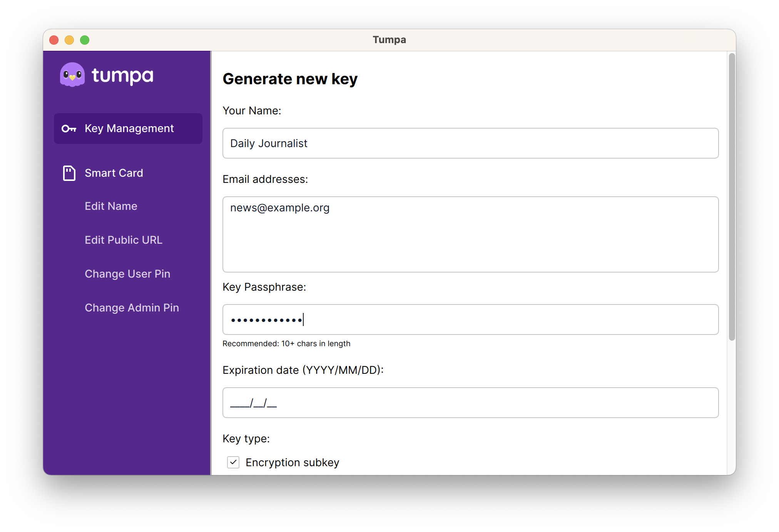Click the Expiration date field
Screen dimensions: 779x532
(470, 403)
